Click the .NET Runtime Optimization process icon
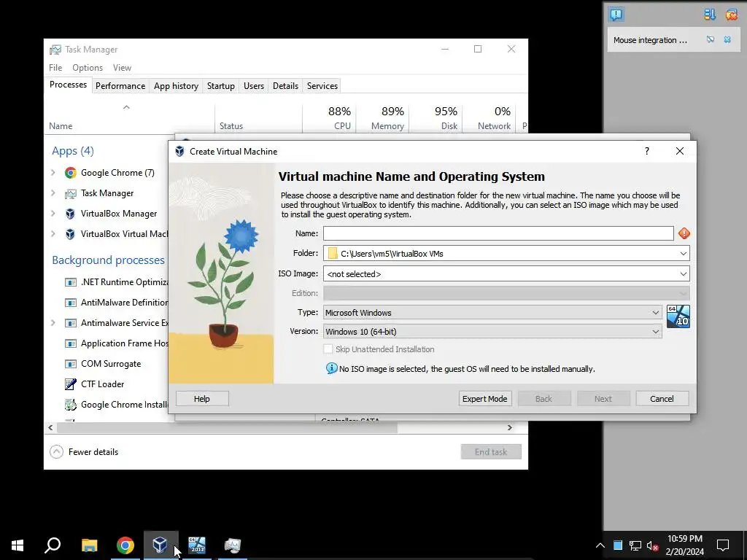The width and height of the screenshot is (747, 560). 71,282
